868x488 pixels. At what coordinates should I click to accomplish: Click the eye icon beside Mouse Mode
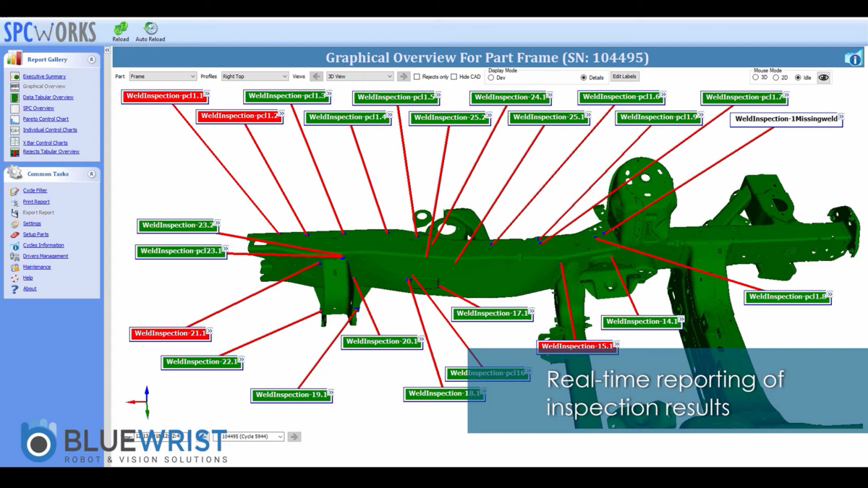pyautogui.click(x=823, y=77)
